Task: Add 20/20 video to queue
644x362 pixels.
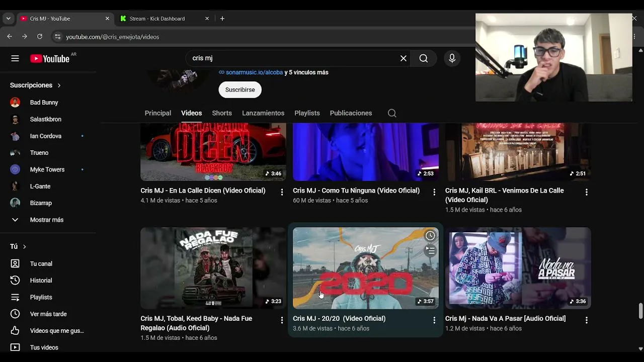Action: (430, 250)
